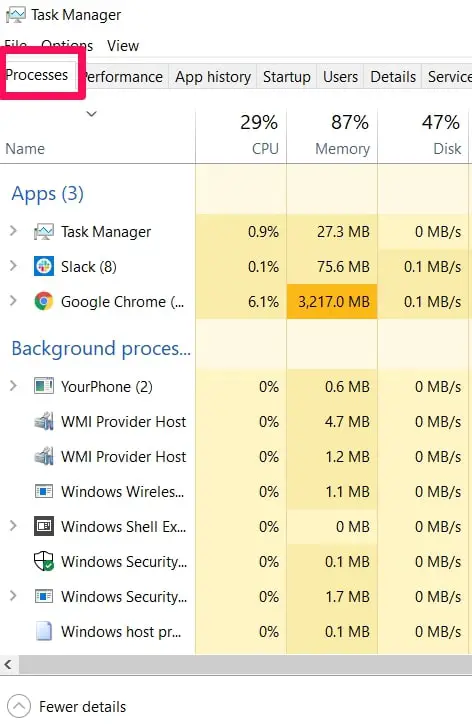
Task: Expand the YourPhone (2) process group
Action: pyautogui.click(x=13, y=386)
